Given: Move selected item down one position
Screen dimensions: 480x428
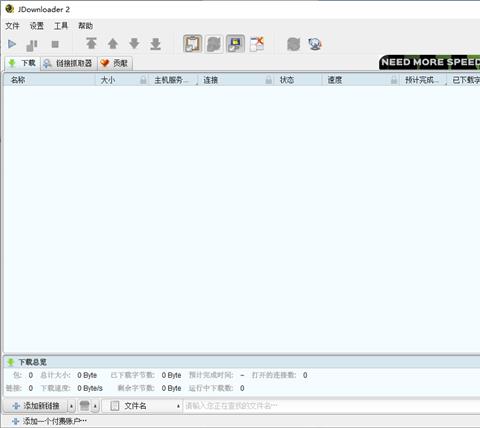Looking at the screenshot, I should point(134,43).
